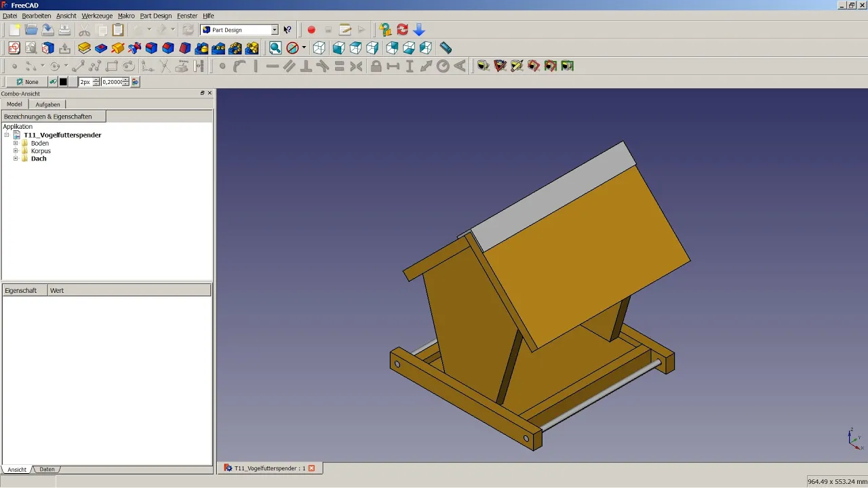Viewport: 868px width, 488px height.
Task: Apply Chamfer with the blue beveled block
Action: pyautogui.click(x=168, y=48)
